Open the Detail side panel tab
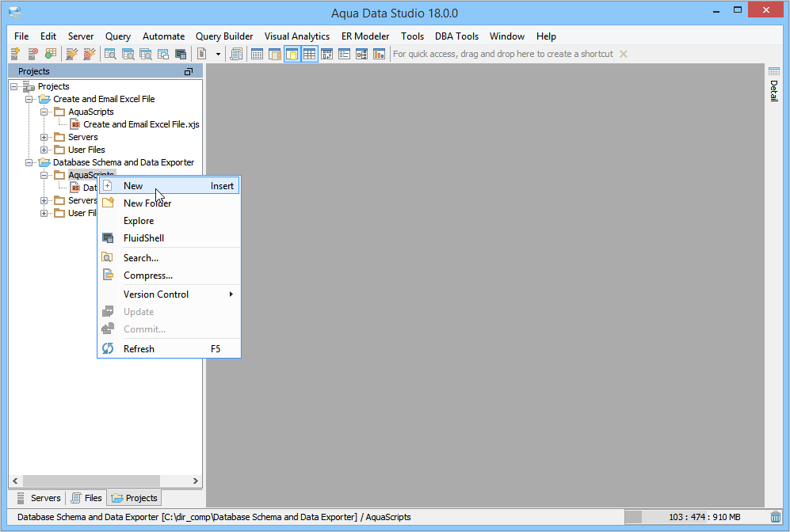790x532 pixels. 774,84
